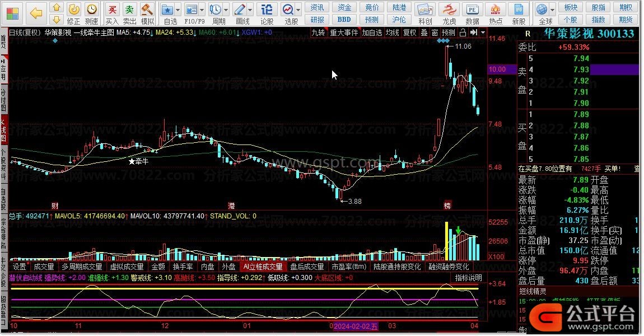Open the AI立桩成交量 tab
This screenshot has width=644, height=336.
[x=263, y=267]
